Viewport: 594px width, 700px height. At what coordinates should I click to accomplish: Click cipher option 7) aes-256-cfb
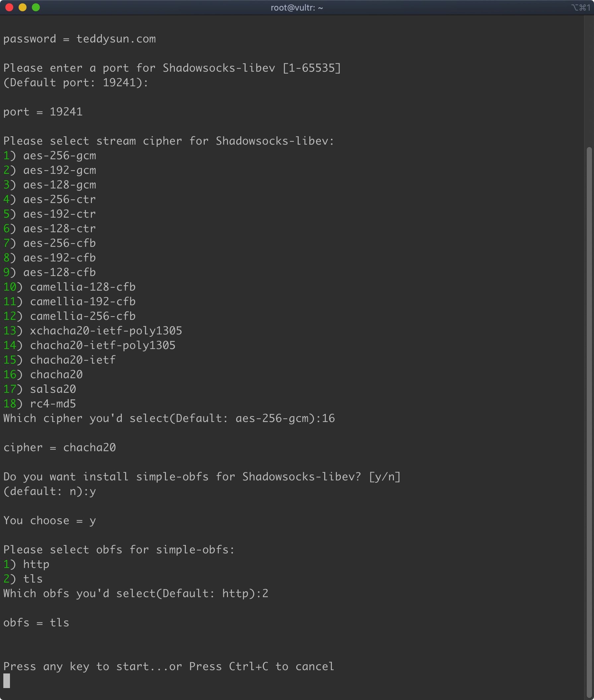coord(50,243)
